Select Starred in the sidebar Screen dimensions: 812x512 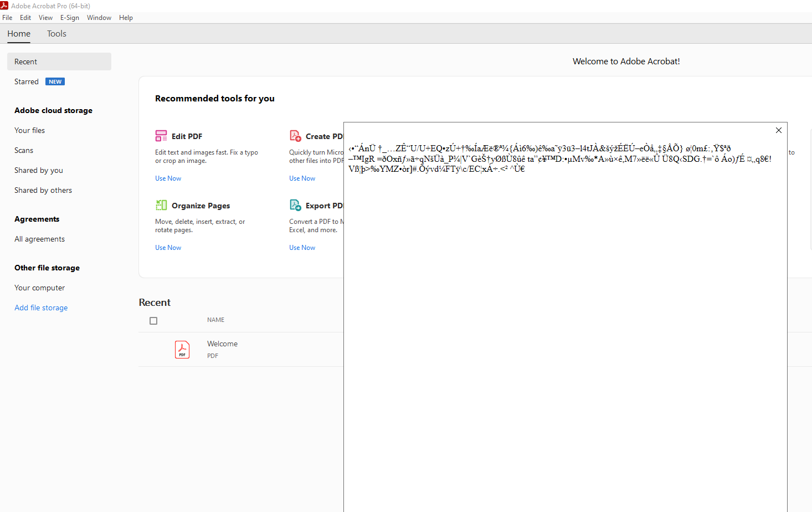27,81
